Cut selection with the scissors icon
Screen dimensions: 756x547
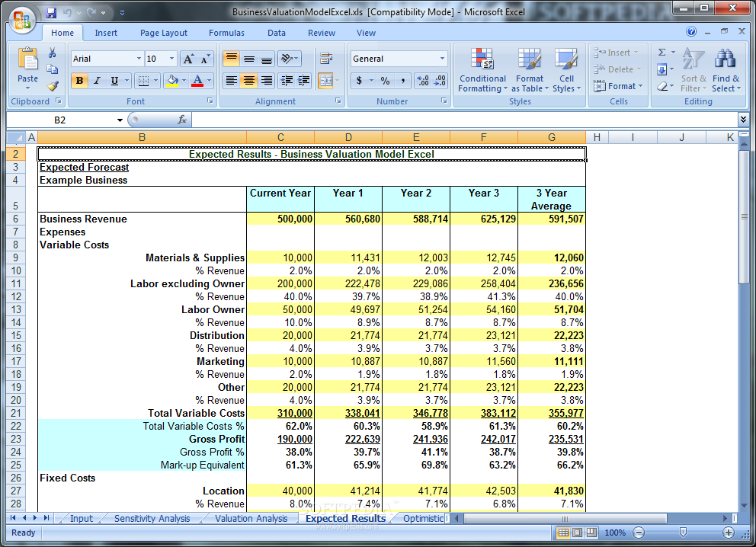(x=52, y=53)
